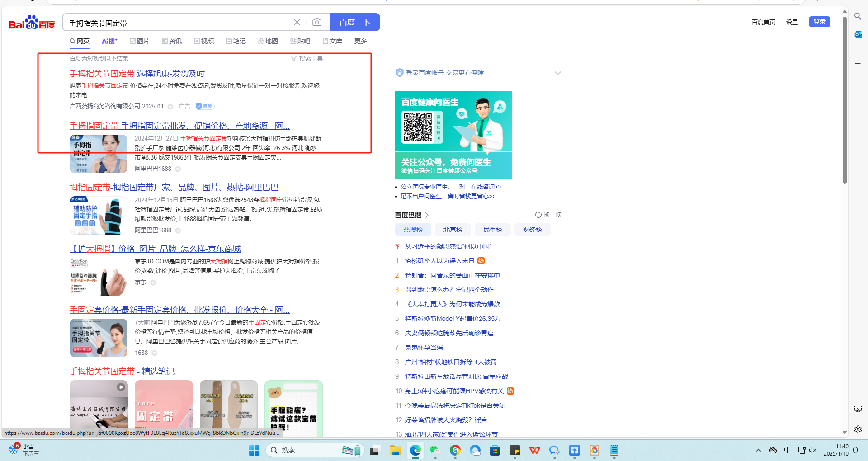Open Edge sidebar settings gear
The height and width of the screenshot is (461, 868).
click(858, 429)
